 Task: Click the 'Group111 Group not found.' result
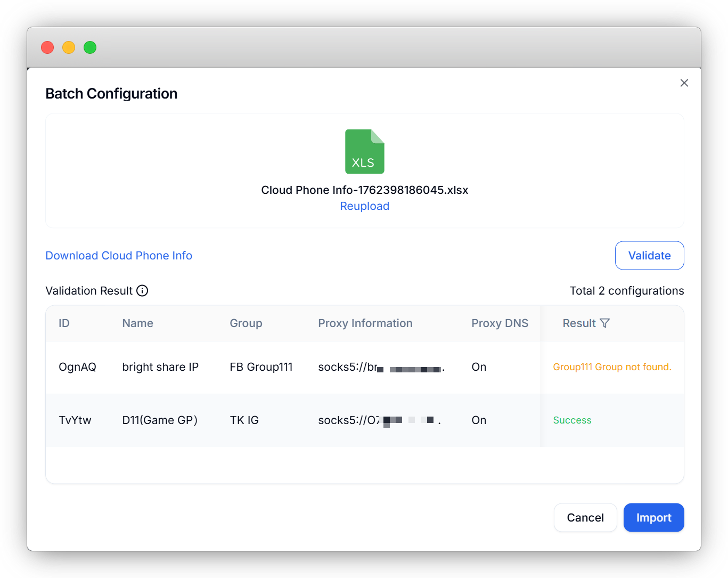(x=612, y=367)
